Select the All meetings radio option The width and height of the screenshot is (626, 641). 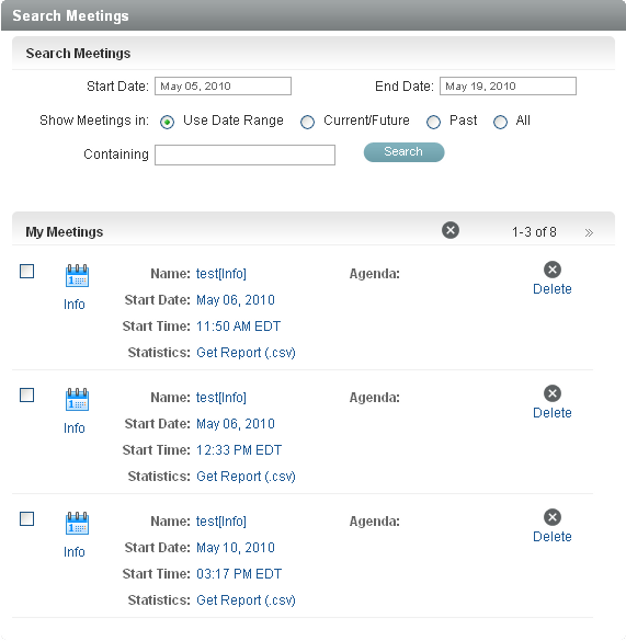click(x=501, y=122)
